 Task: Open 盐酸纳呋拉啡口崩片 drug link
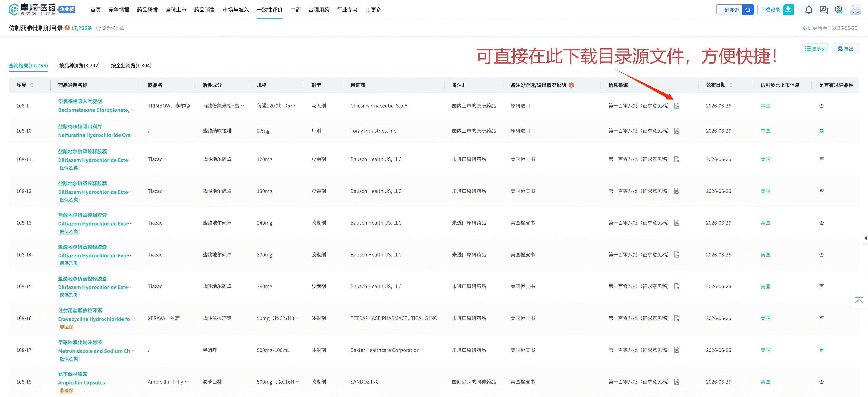tap(80, 126)
